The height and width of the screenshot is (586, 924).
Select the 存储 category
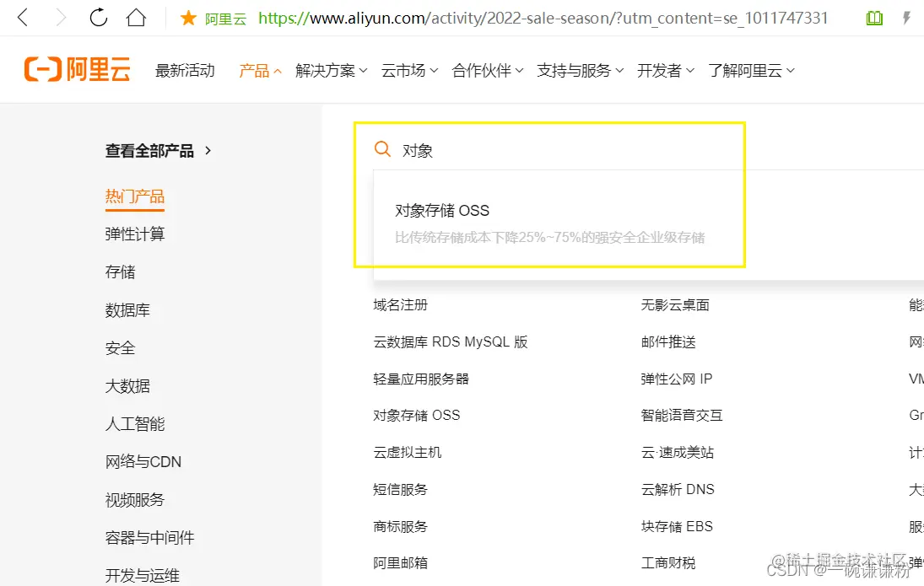[120, 271]
